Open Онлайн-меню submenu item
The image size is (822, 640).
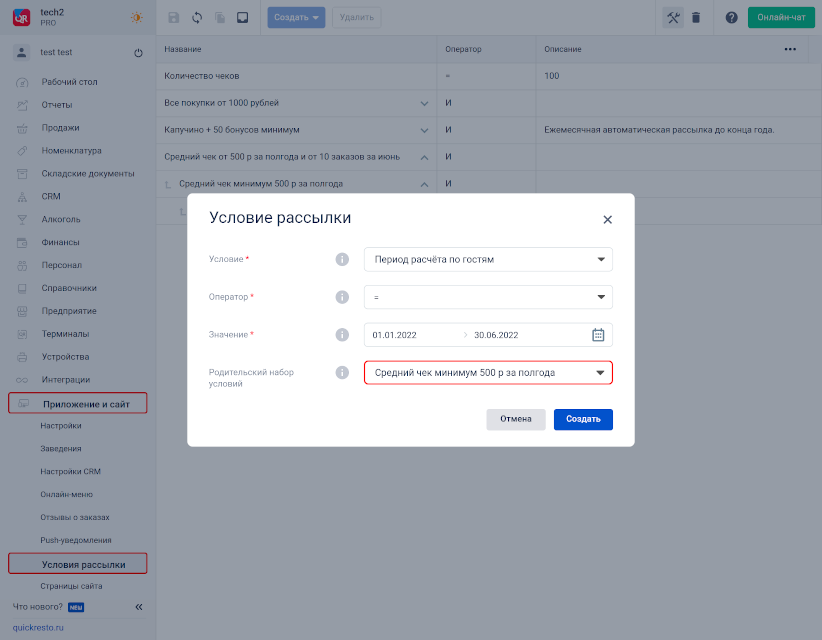pos(67,494)
